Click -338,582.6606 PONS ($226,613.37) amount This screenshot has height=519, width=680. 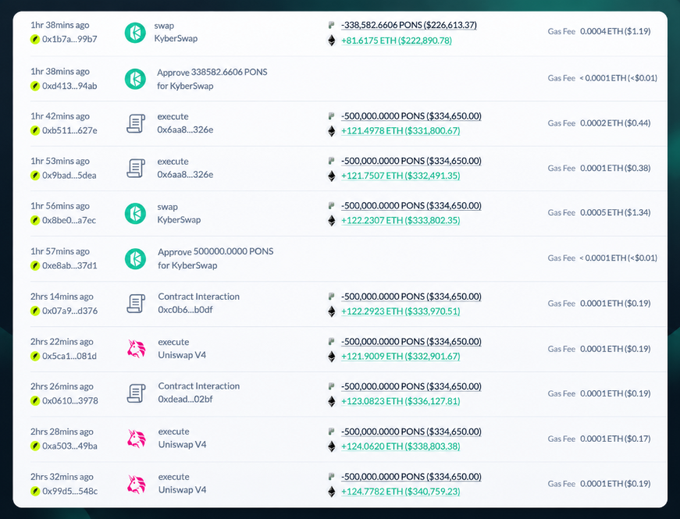tap(409, 25)
